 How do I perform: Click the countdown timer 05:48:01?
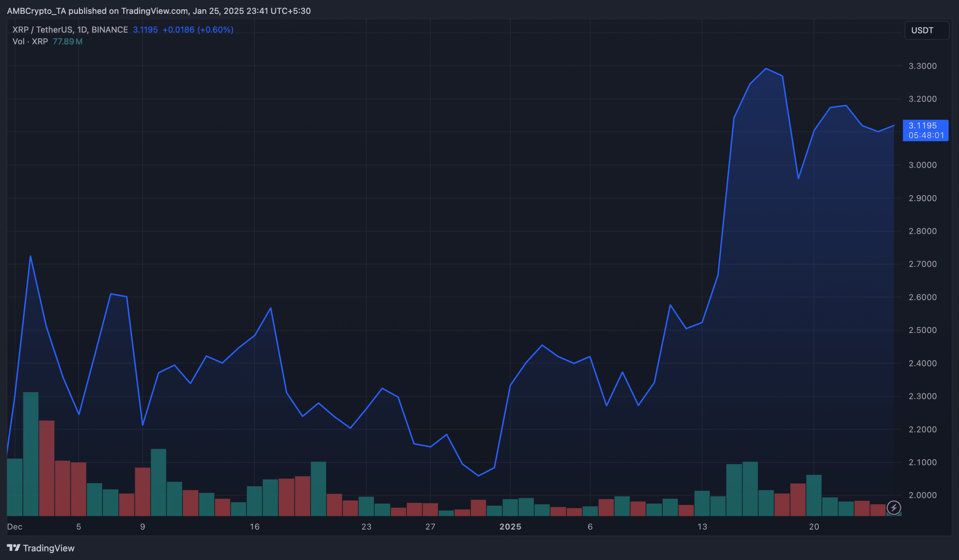tap(926, 136)
